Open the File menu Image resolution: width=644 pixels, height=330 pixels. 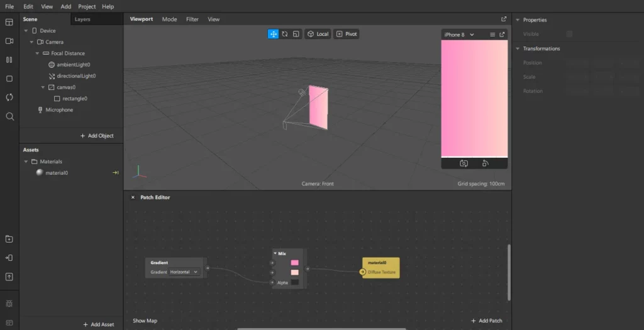(x=9, y=6)
